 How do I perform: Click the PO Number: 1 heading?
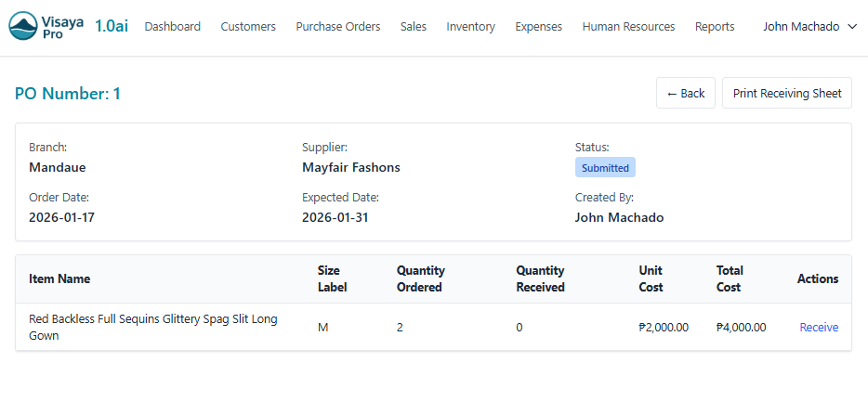(x=68, y=94)
